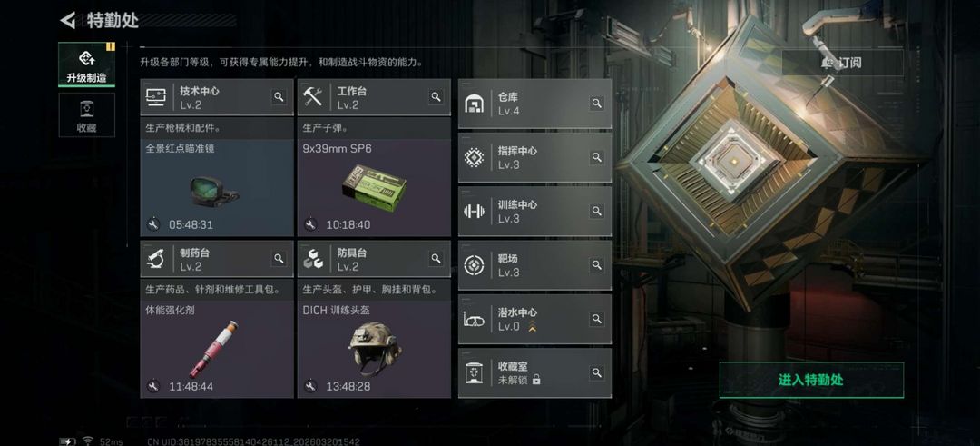Click the magnifier icon on 防具台 card
Image resolution: width=980 pixels, height=446 pixels.
click(x=436, y=258)
